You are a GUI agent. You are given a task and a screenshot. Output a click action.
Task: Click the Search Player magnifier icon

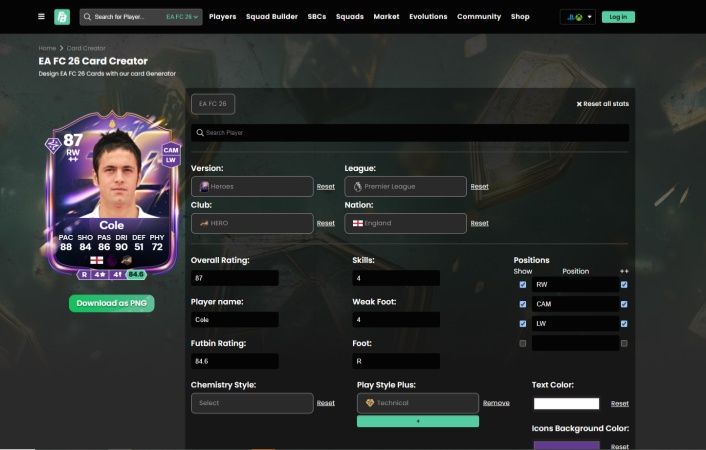pyautogui.click(x=200, y=133)
